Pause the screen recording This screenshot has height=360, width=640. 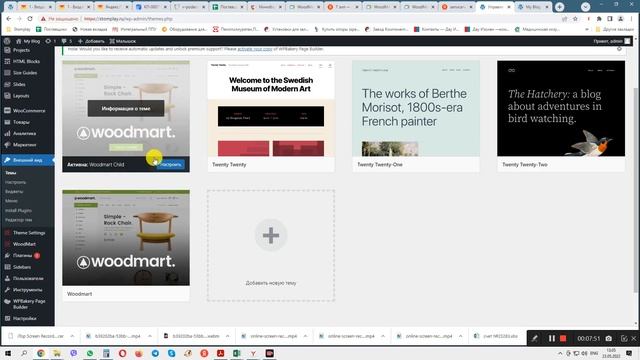[x=551, y=338]
